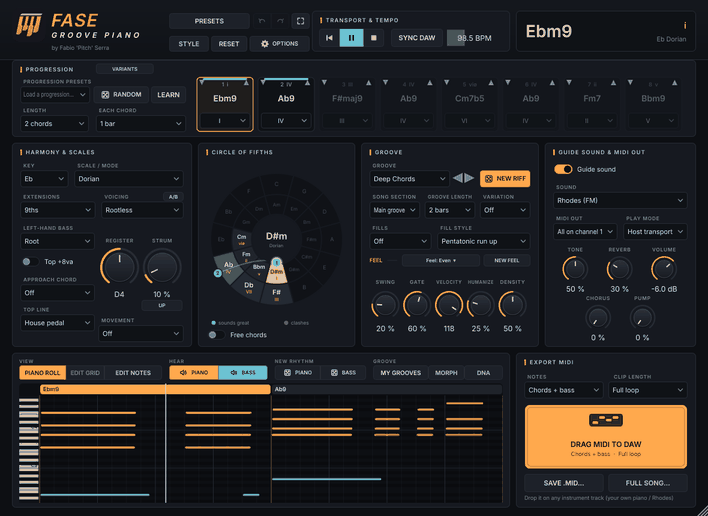708x516 pixels.
Task: Click the down triangle on Ebm9 chord slot
Action: [x=202, y=83]
